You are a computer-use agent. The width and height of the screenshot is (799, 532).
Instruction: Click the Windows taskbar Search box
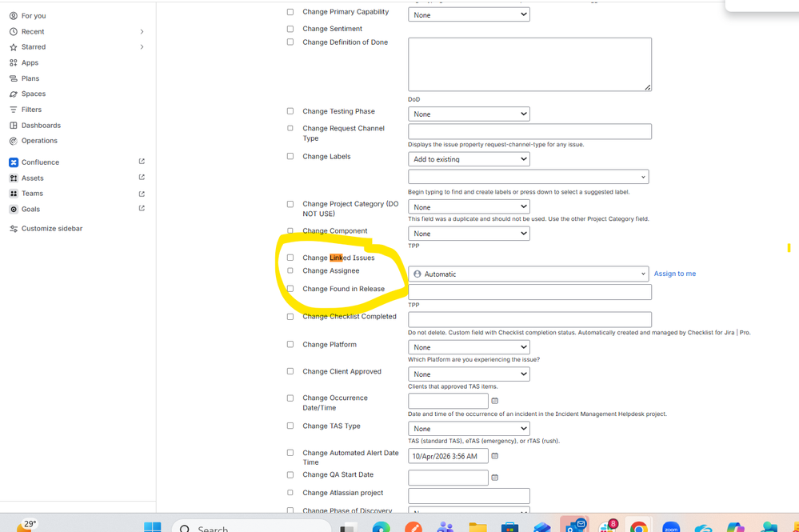click(251, 527)
